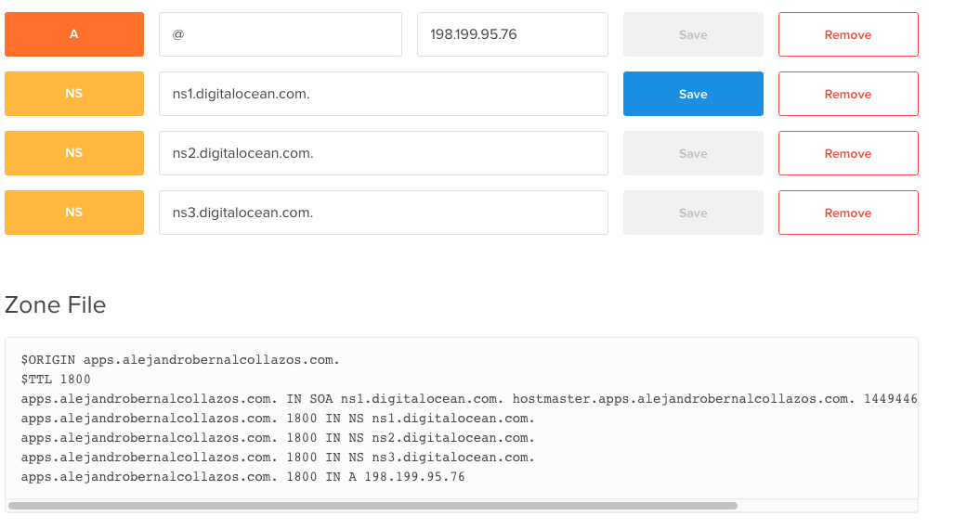
Task: Click the zone file line for NS ns2.digitalocean.com
Action: pos(278,437)
